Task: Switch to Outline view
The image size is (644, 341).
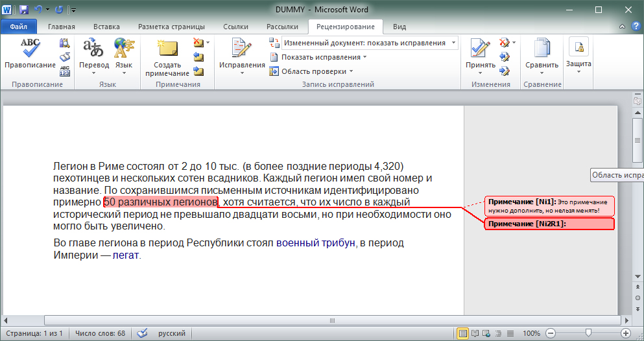Action: pos(498,333)
